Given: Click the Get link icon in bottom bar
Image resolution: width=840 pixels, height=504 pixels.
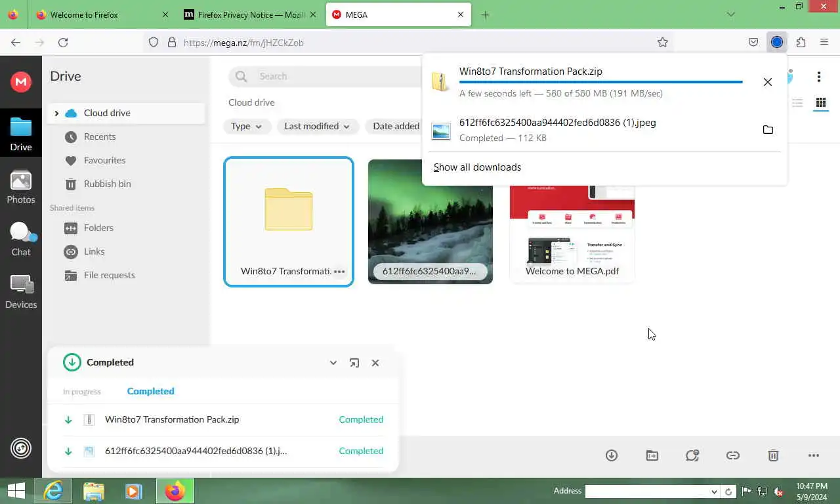Looking at the screenshot, I should tap(733, 455).
